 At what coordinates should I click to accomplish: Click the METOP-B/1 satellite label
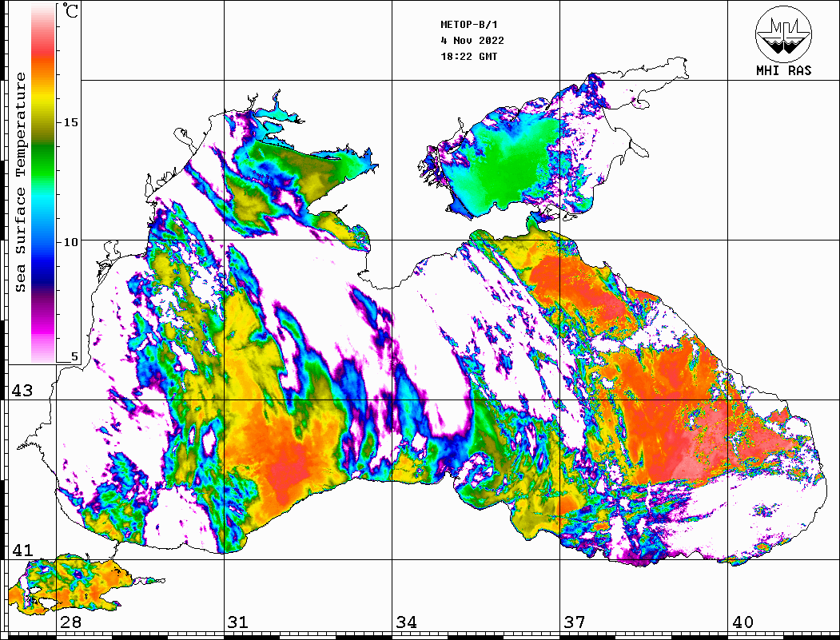(x=469, y=25)
